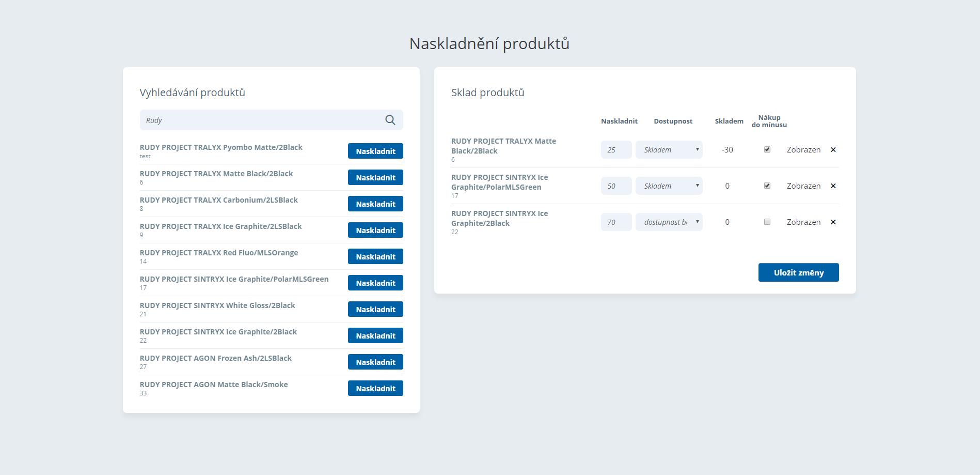The image size is (980, 475).
Task: Click Skladem value -30
Action: coord(727,150)
